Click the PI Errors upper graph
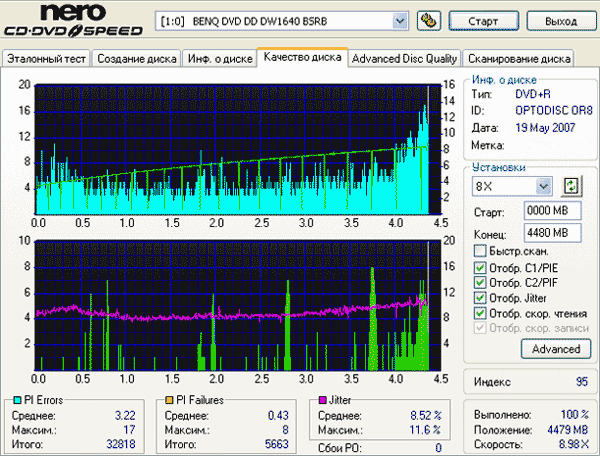600x456 pixels. (238, 149)
